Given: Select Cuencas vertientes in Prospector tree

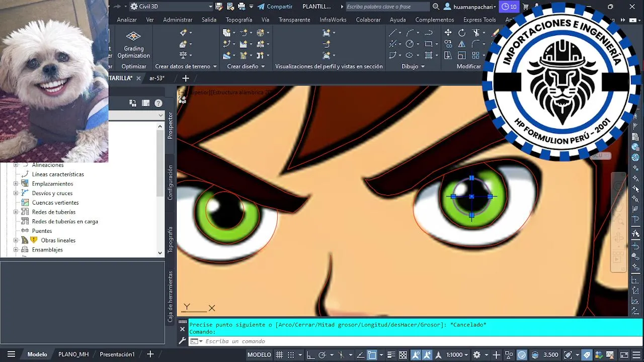Looking at the screenshot, I should (55, 203).
